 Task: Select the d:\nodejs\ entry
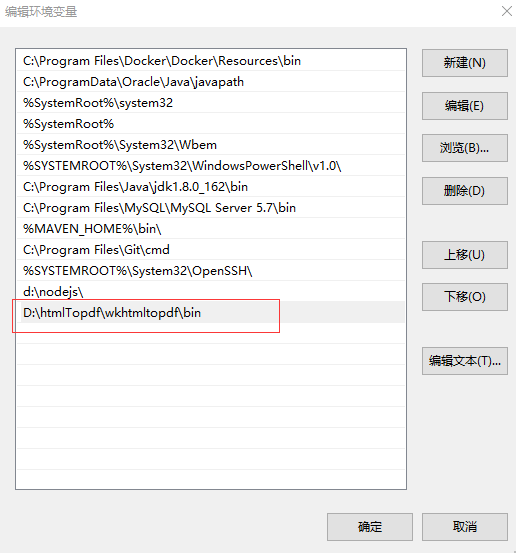[x=211, y=291]
